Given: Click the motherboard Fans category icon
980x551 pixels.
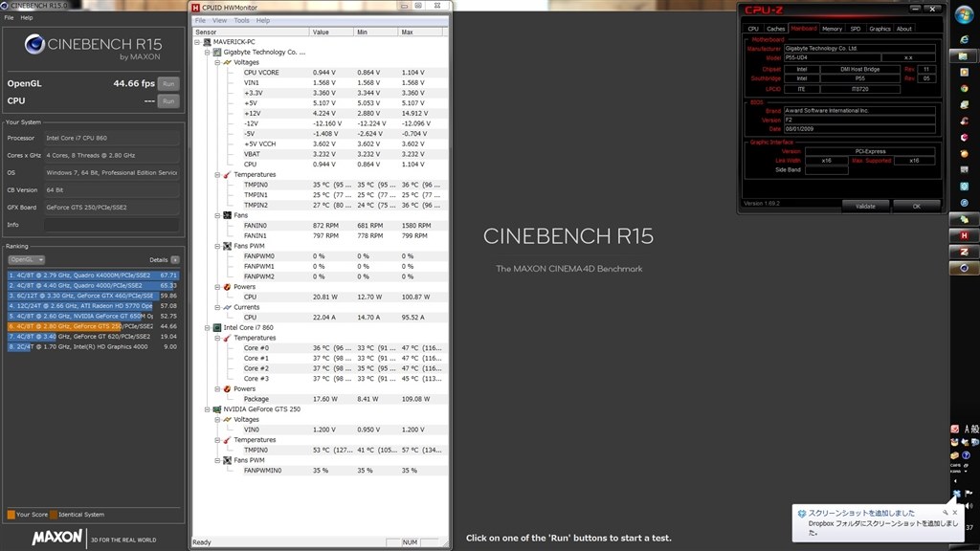Looking at the screenshot, I should (x=227, y=215).
